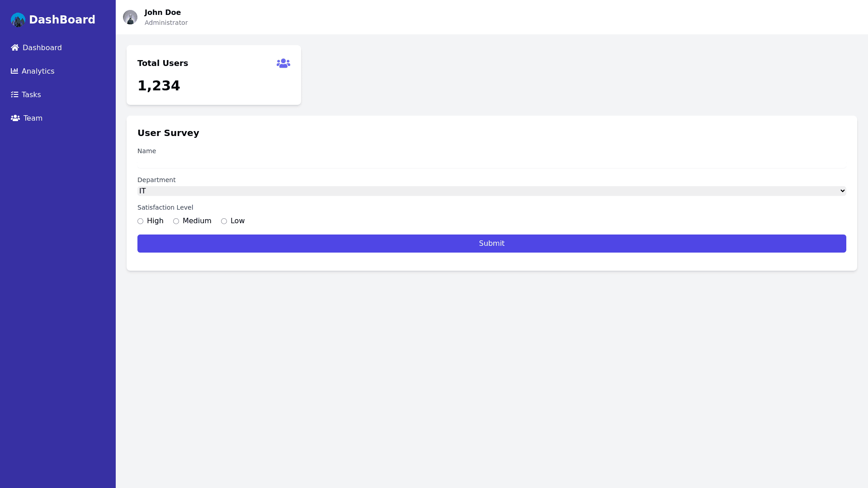Open the Department dropdown showing IT

(x=491, y=191)
